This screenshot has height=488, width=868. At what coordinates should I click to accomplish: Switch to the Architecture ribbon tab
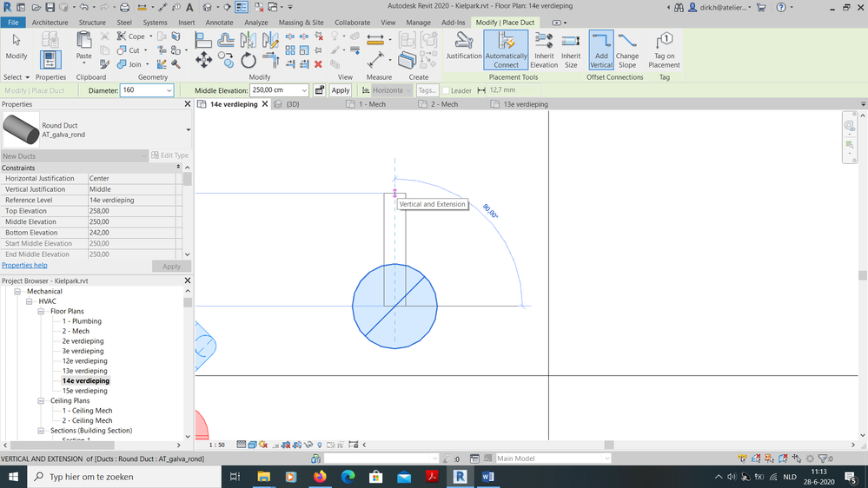pyautogui.click(x=50, y=22)
